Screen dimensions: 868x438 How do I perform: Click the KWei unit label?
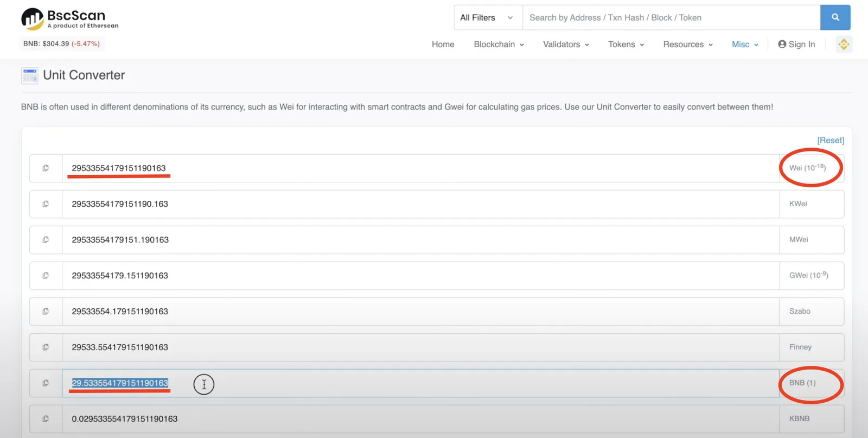pos(798,204)
